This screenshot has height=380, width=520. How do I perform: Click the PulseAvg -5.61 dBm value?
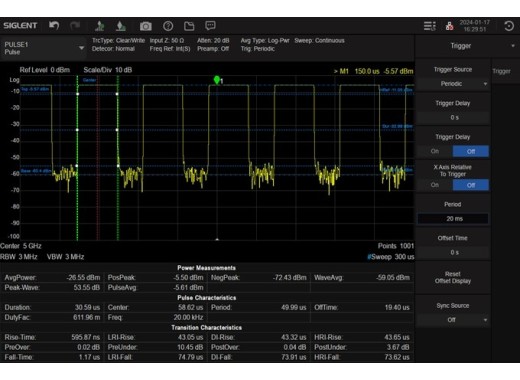188,288
